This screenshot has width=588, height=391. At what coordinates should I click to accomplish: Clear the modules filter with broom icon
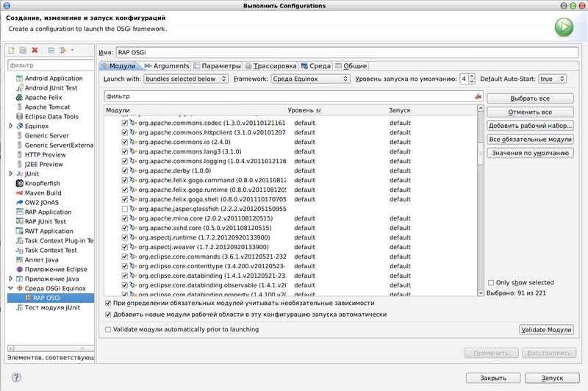478,96
